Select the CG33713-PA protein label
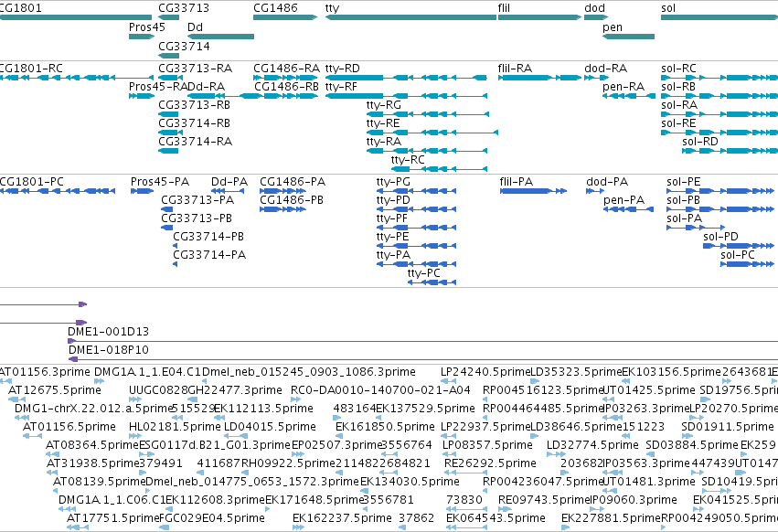Screen dimensions: 778x532 point(197,200)
